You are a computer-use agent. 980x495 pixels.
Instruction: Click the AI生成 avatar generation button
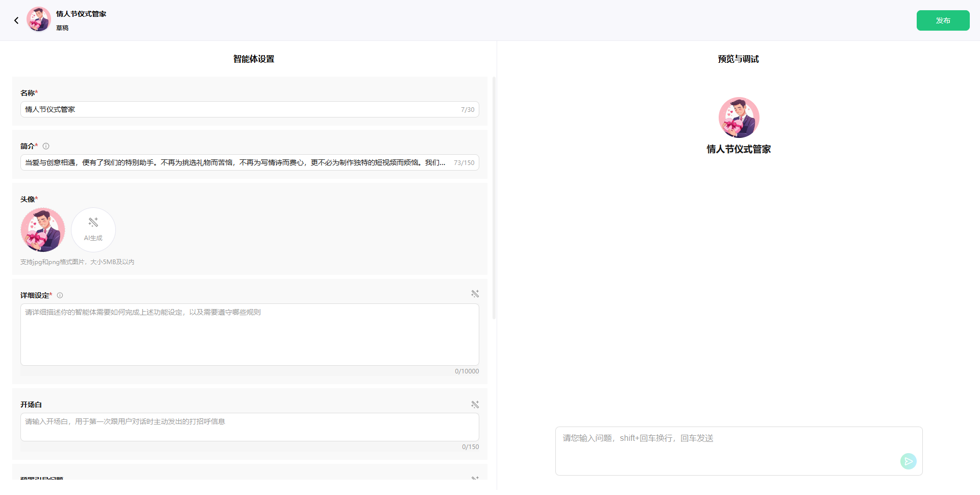(93, 230)
